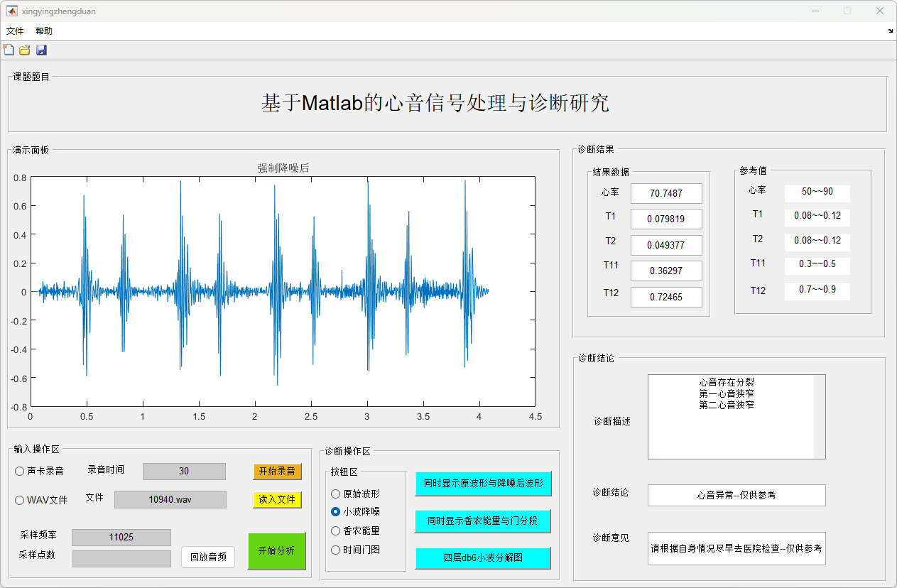Screen dimensions: 897x588
Task: Click the 录音时间 input field showing 30
Action: [184, 472]
